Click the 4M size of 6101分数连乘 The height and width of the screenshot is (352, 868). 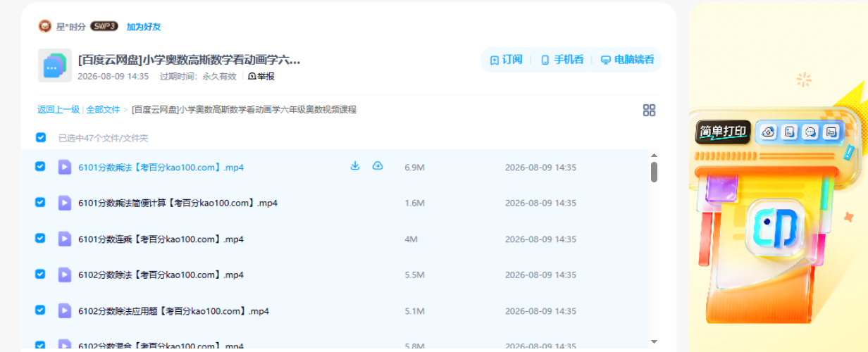(411, 239)
